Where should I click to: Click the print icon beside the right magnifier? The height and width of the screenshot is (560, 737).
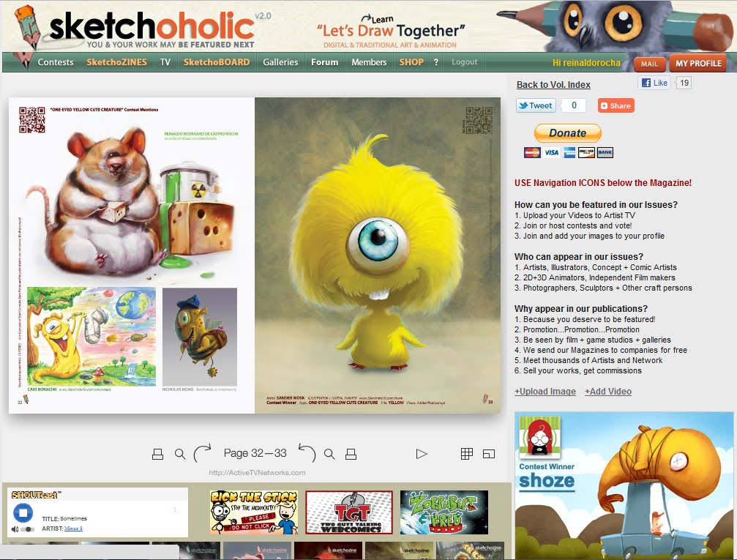(351, 454)
